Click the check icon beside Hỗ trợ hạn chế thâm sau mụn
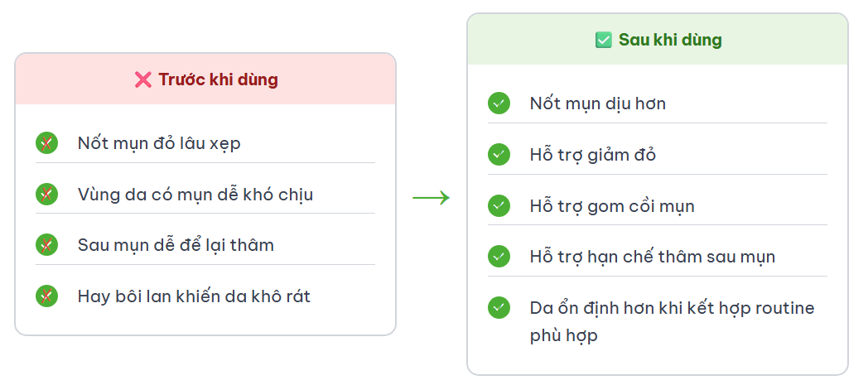The height and width of the screenshot is (385, 868). point(499,257)
